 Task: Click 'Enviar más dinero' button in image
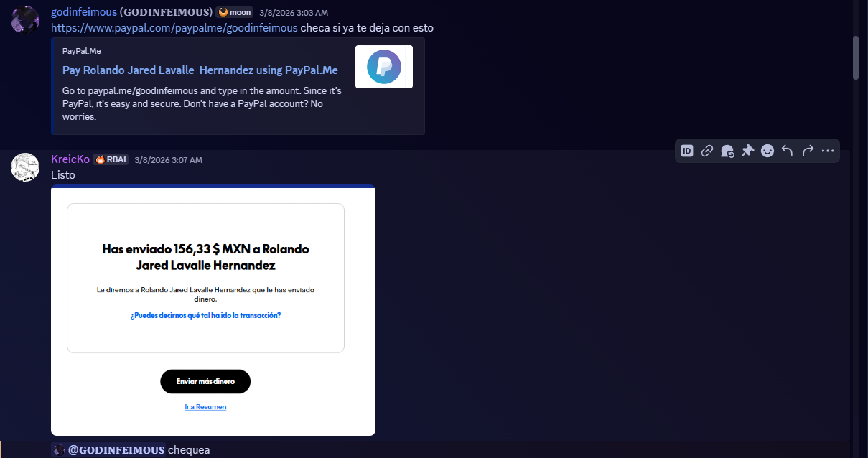pyautogui.click(x=205, y=381)
